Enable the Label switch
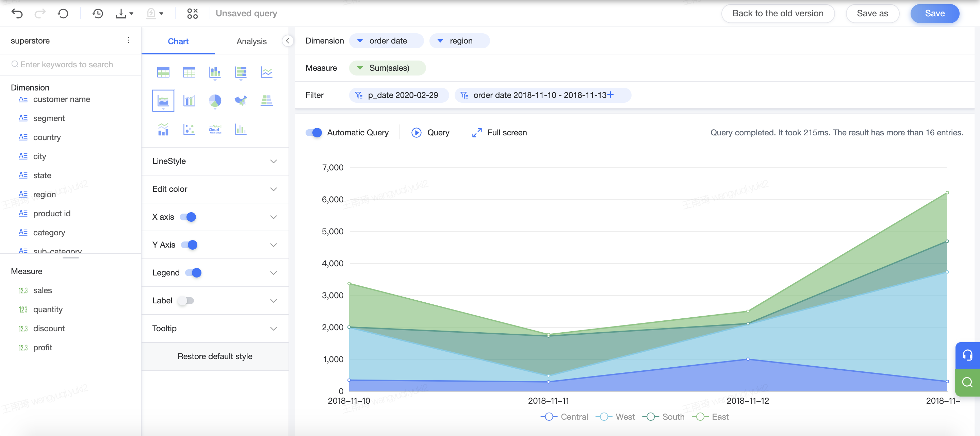The image size is (980, 436). 186,301
